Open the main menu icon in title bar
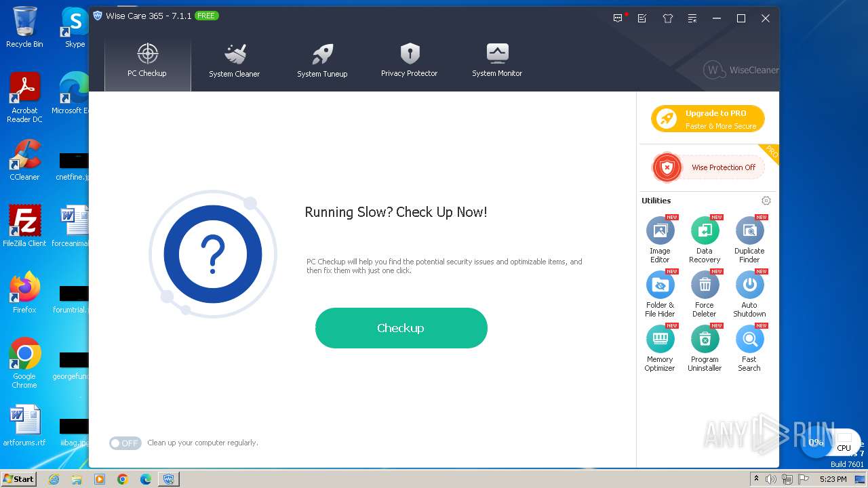 pyautogui.click(x=692, y=18)
